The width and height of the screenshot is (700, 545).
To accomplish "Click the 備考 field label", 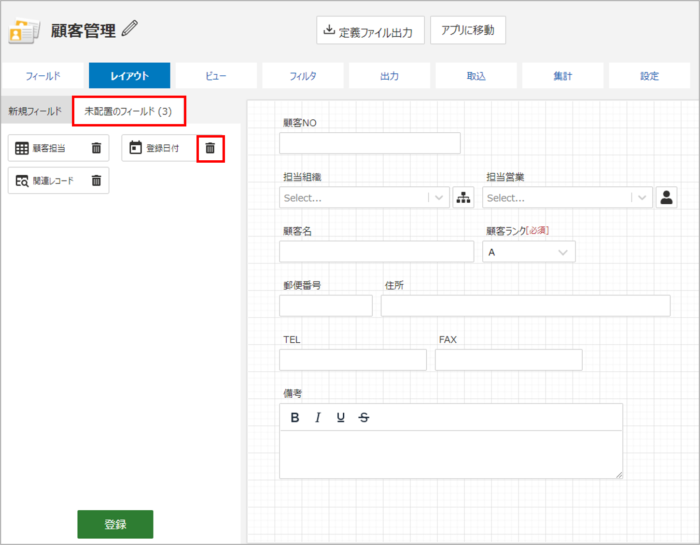I will (x=292, y=393).
